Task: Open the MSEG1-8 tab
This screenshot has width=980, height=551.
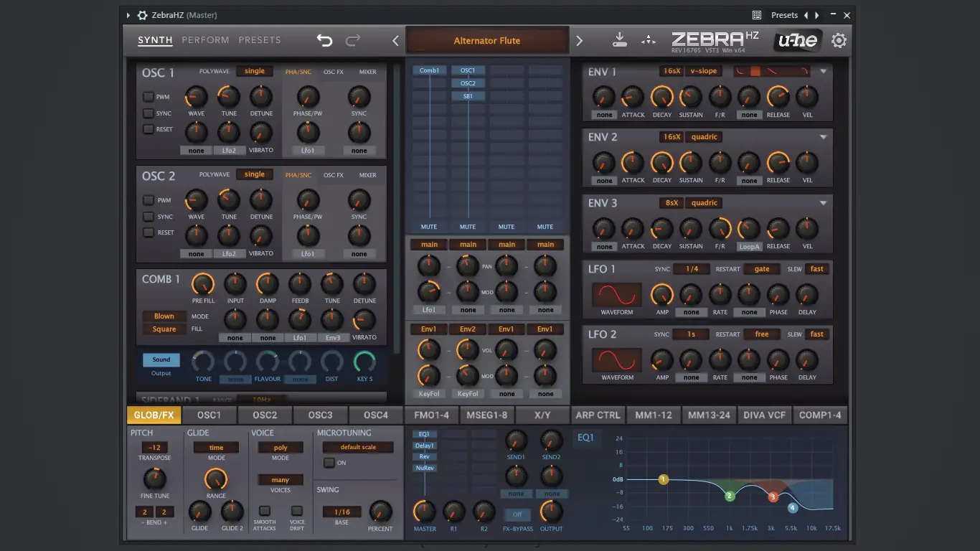Action: tap(486, 415)
